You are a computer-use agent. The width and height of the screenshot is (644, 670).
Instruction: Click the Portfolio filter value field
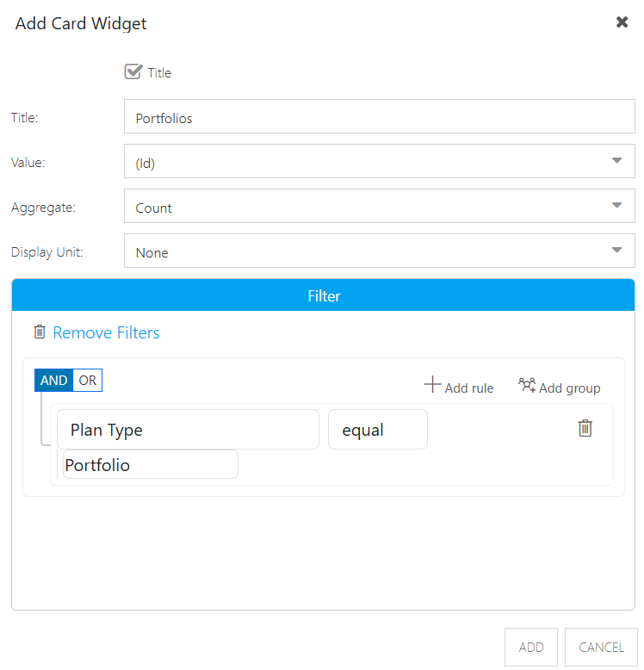click(x=151, y=465)
